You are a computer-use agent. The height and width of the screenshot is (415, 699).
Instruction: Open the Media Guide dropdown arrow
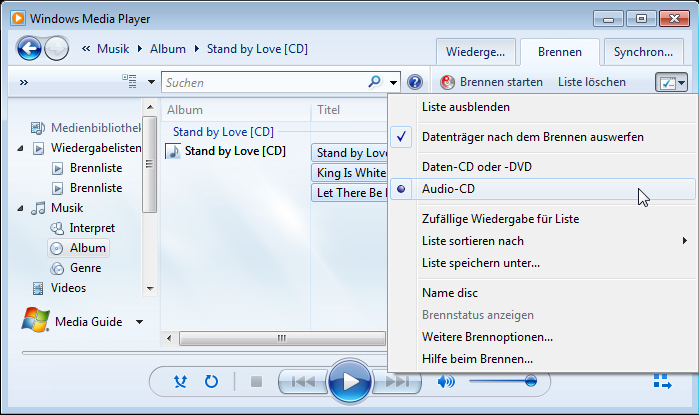[140, 322]
